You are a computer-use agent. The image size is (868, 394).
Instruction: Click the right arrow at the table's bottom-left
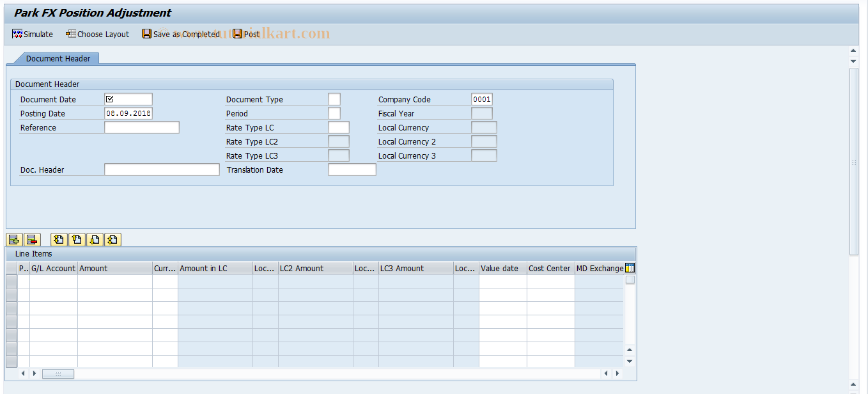35,374
